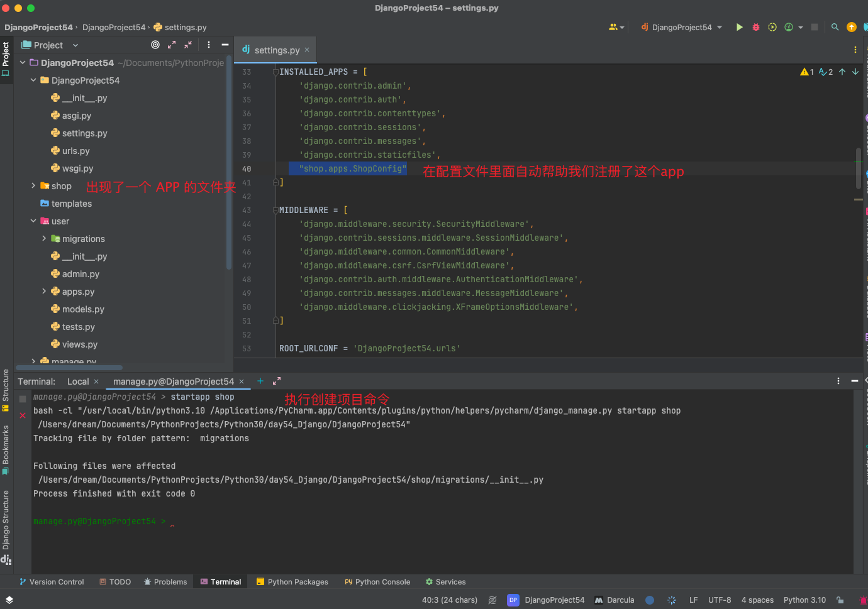Maximize the terminal tool window
This screenshot has width=868, height=609.
tap(277, 381)
